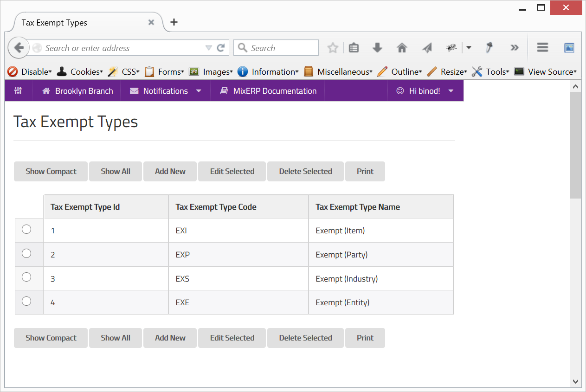Click the top Add New button
The height and width of the screenshot is (392, 586).
click(170, 171)
